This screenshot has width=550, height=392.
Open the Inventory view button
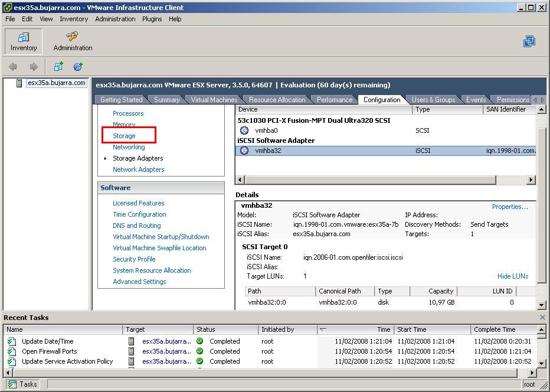[x=24, y=41]
